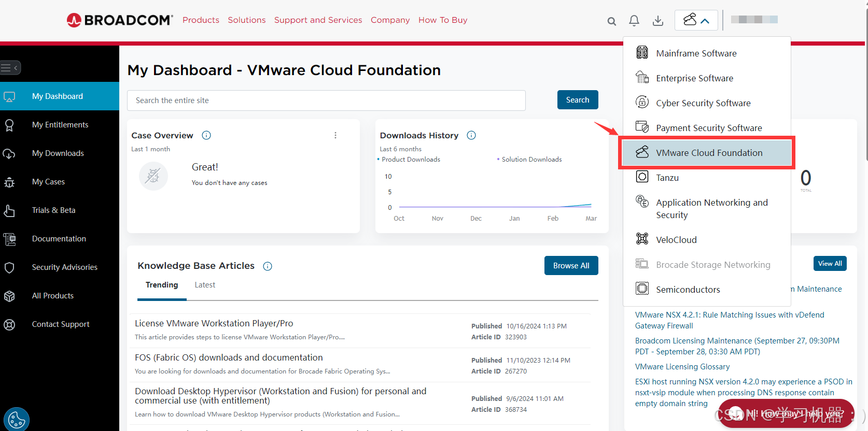Click the My Entitlements ribbon icon
Screen dimensions: 868x431
coord(9,125)
